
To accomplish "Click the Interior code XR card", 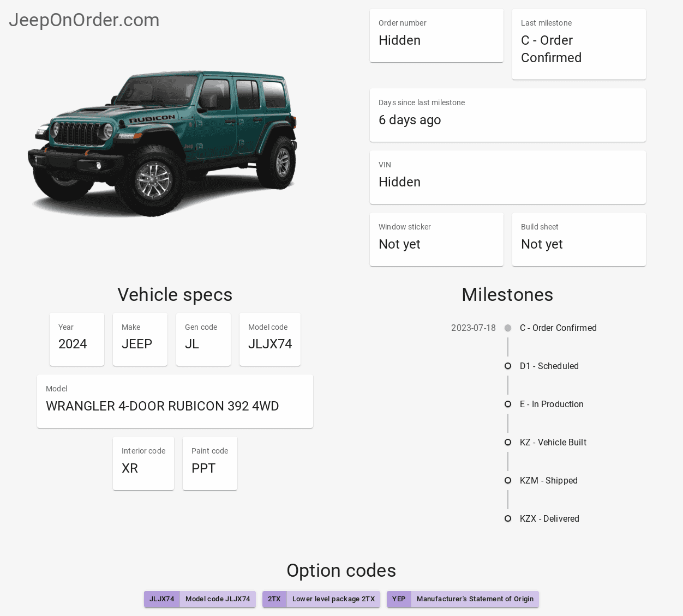I will point(143,463).
